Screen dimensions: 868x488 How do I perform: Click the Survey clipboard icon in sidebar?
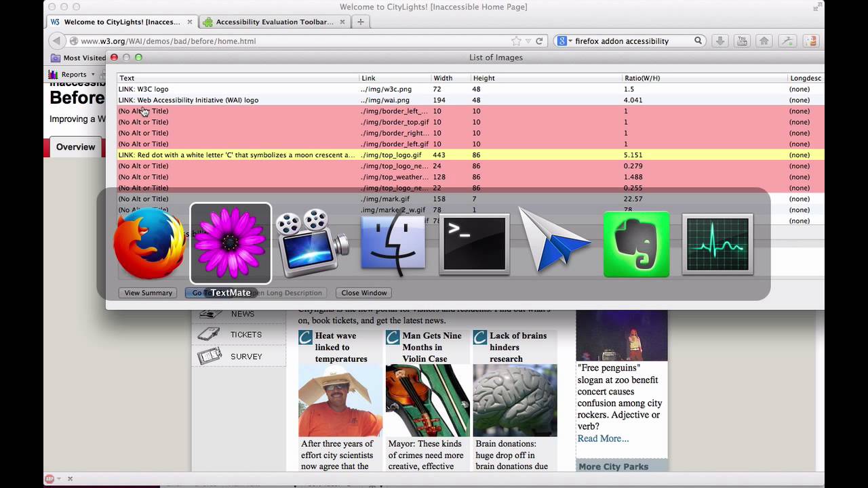pos(209,355)
